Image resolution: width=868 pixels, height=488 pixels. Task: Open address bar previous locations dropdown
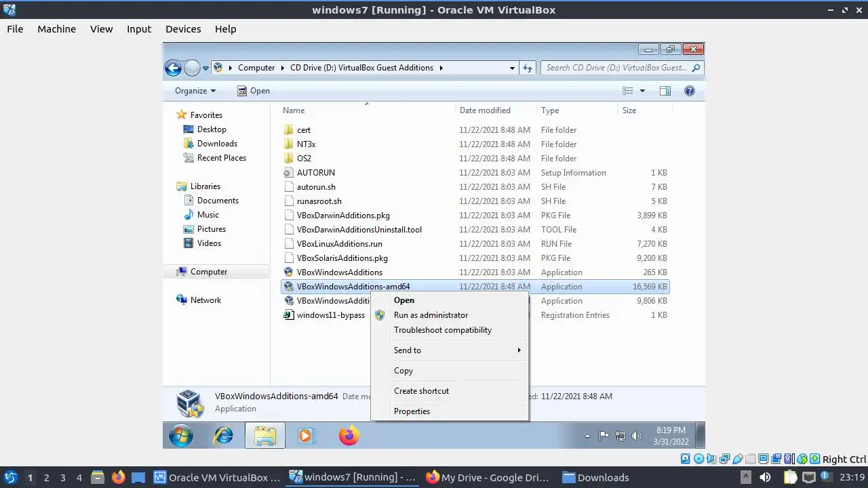pyautogui.click(x=512, y=68)
